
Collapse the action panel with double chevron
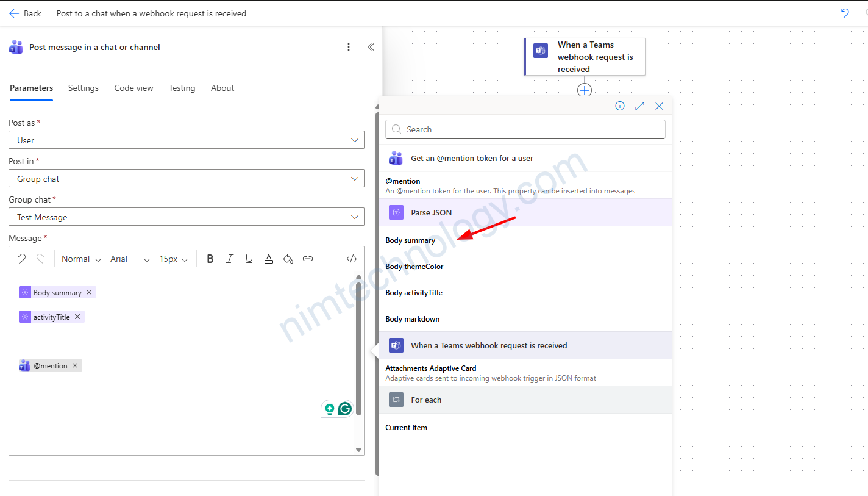371,47
